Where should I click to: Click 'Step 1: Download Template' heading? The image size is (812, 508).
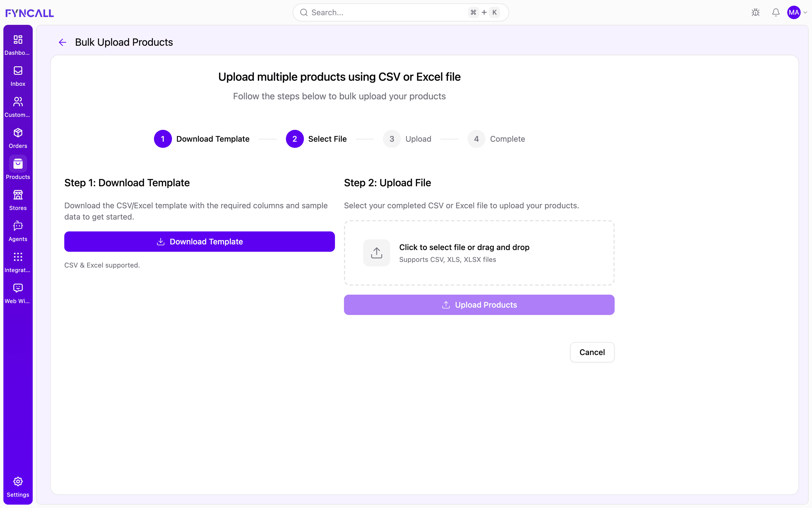pyautogui.click(x=127, y=183)
